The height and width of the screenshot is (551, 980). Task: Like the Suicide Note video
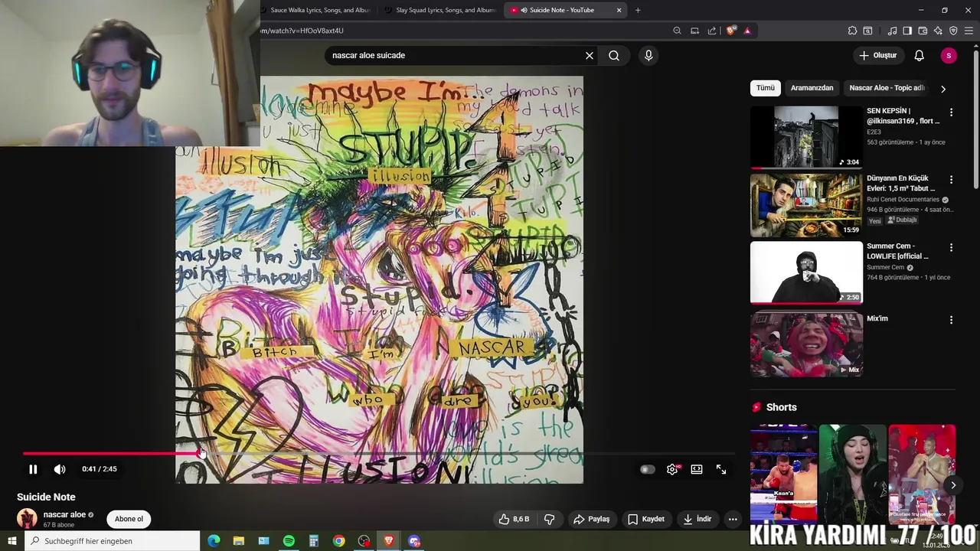[514, 519]
